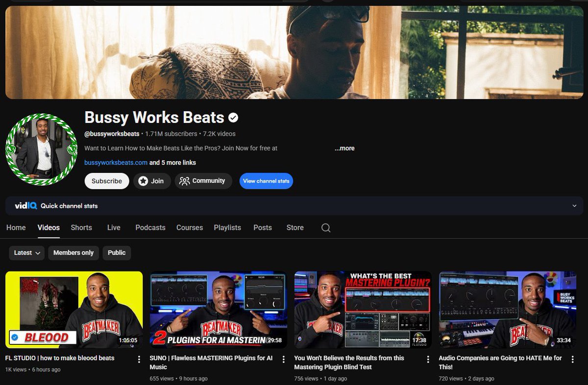Open options menu for Mastering Plugin Blind Test video
Screen dimensions: 588x385
pyautogui.click(x=428, y=359)
